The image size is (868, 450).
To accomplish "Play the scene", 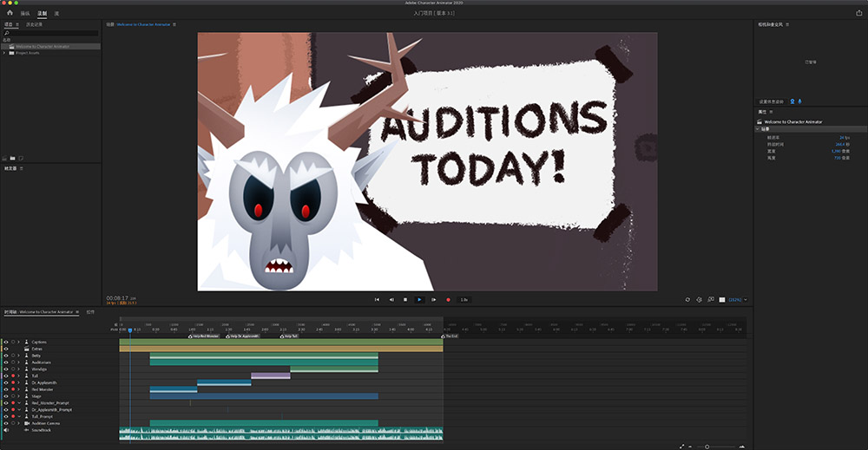I will coord(419,300).
